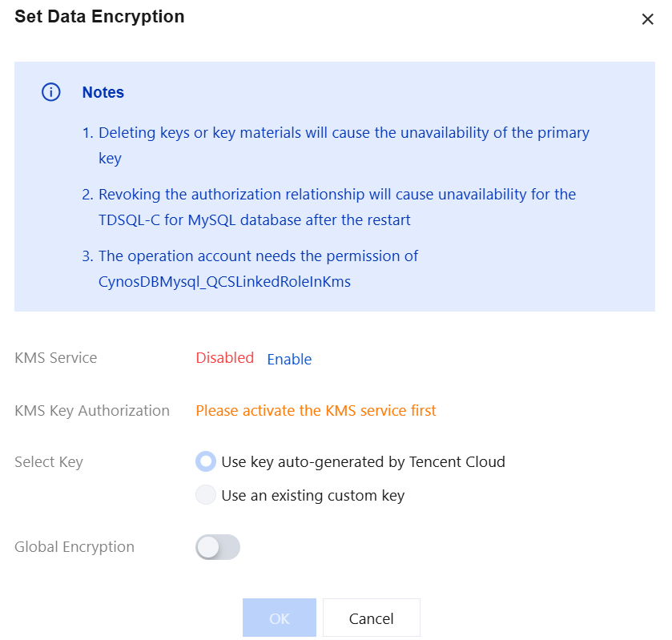The width and height of the screenshot is (672, 640).
Task: Click the CynosDBMysql_QCSLinkedRoleInKms role name
Action: pyautogui.click(x=224, y=281)
